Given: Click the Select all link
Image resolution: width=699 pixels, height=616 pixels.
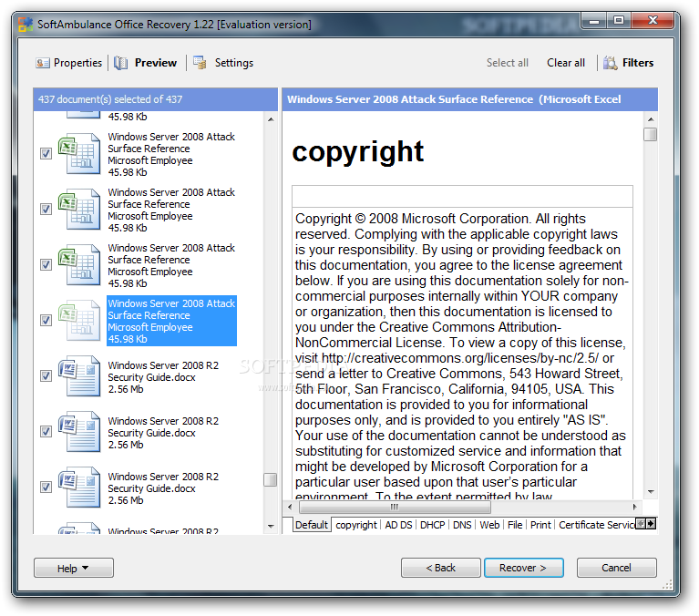Looking at the screenshot, I should pyautogui.click(x=508, y=63).
